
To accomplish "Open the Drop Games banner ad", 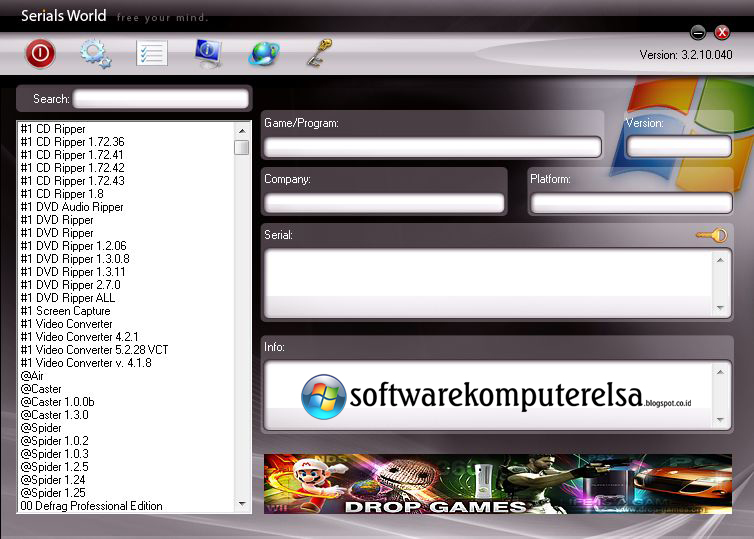I will (498, 484).
